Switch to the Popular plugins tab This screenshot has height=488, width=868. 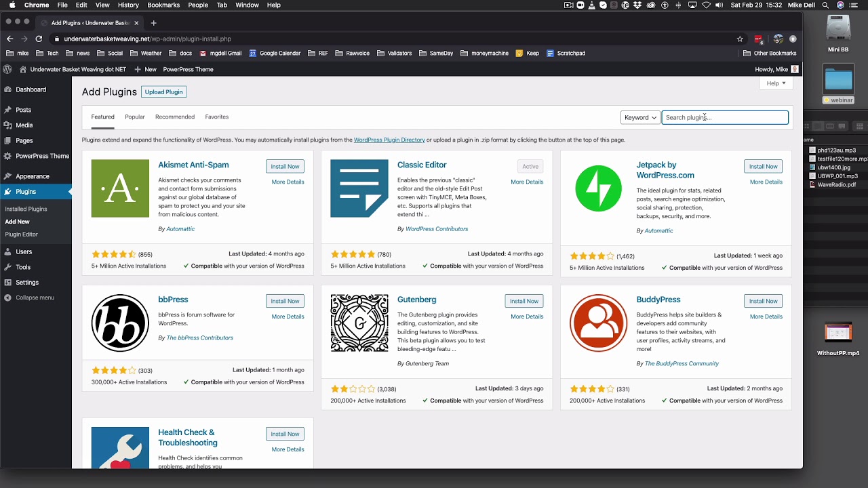tap(135, 117)
